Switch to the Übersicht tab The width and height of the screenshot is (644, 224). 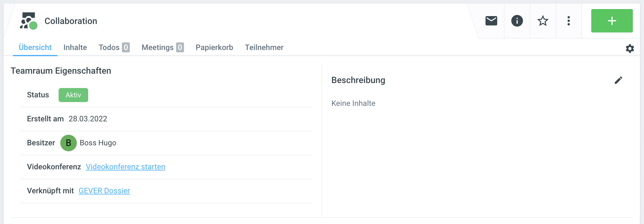(35, 47)
